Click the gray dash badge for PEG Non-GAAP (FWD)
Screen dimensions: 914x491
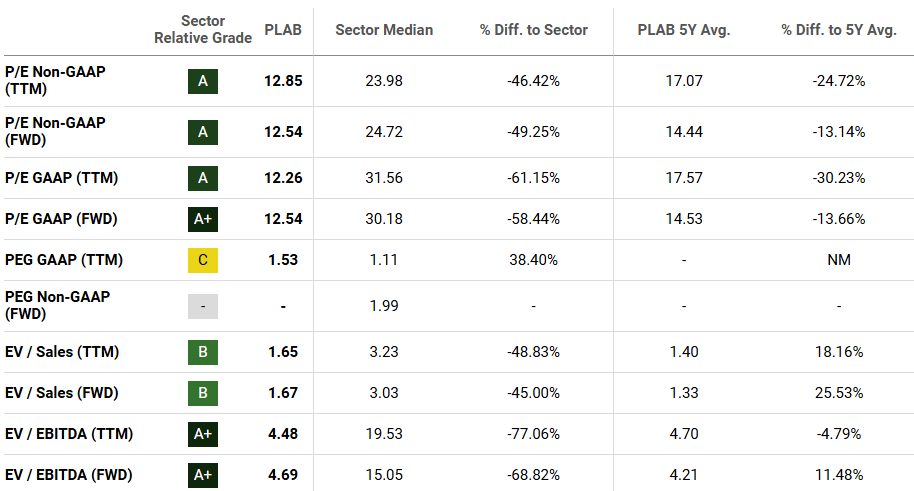tap(202, 306)
